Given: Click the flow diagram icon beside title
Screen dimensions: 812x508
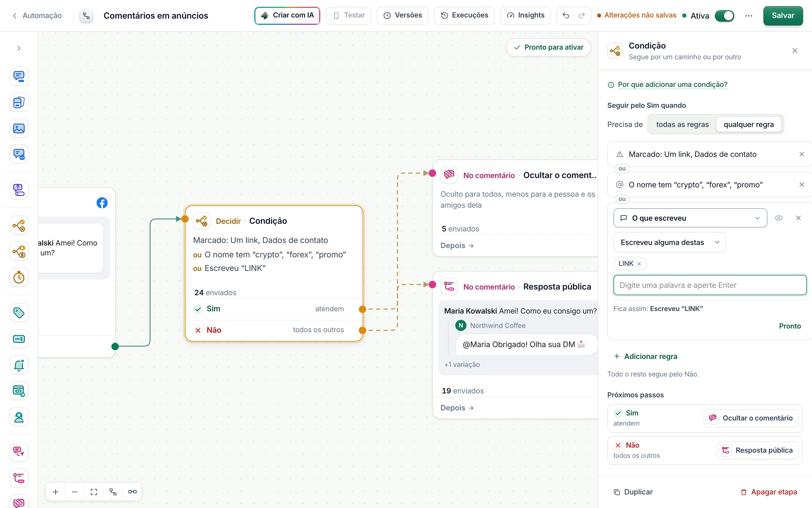Looking at the screenshot, I should 86,16.
